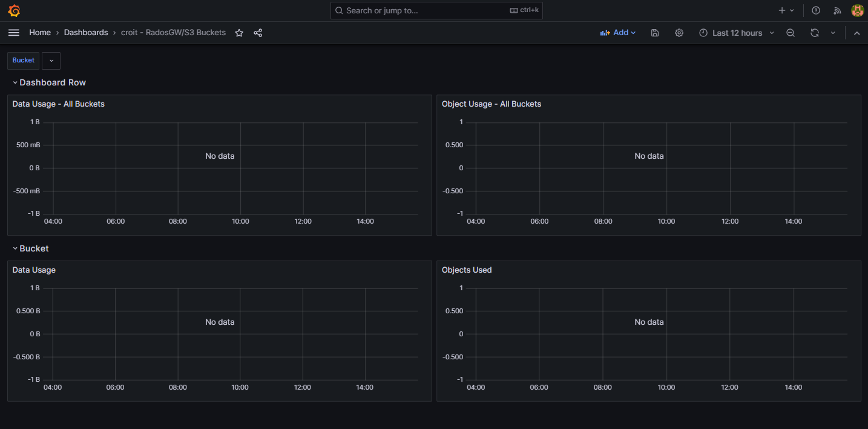Open Object Usage - All Buckets panel title
The width and height of the screenshot is (868, 429).
492,104
